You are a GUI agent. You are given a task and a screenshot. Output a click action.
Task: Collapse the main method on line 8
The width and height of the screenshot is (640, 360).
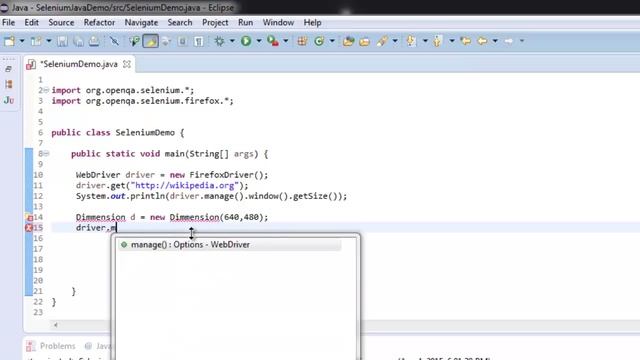(x=46, y=154)
